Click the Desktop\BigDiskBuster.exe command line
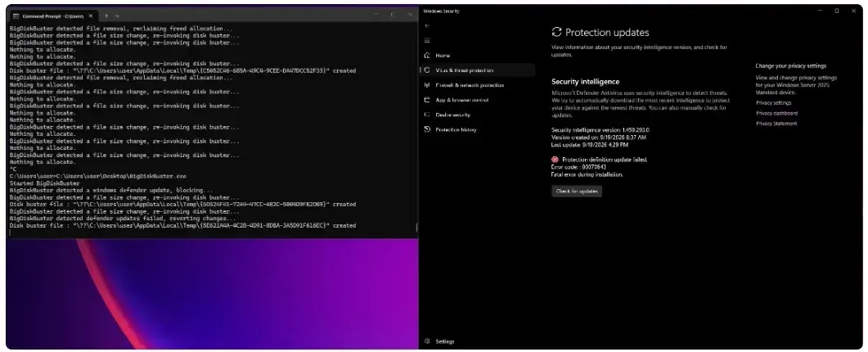This screenshot has height=352, width=868. click(98, 176)
